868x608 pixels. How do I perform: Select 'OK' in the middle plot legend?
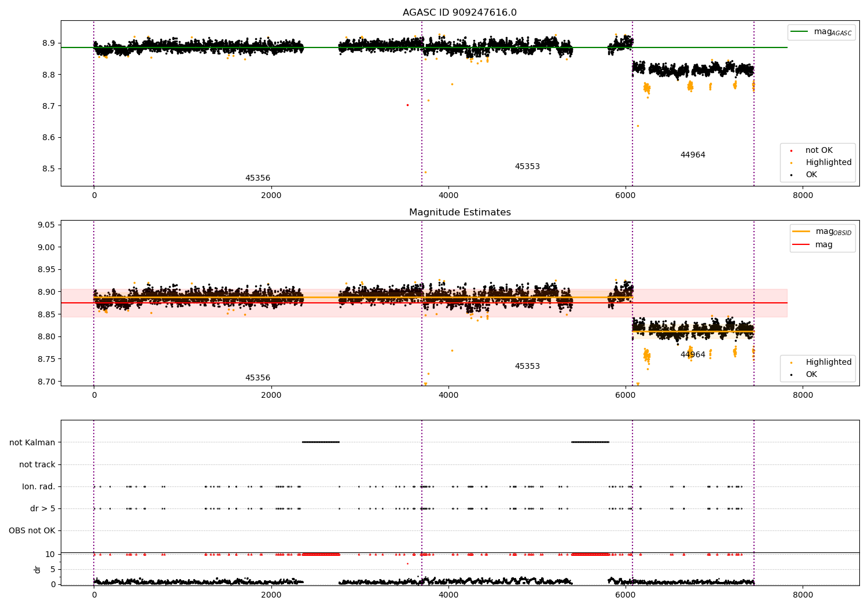811,375
